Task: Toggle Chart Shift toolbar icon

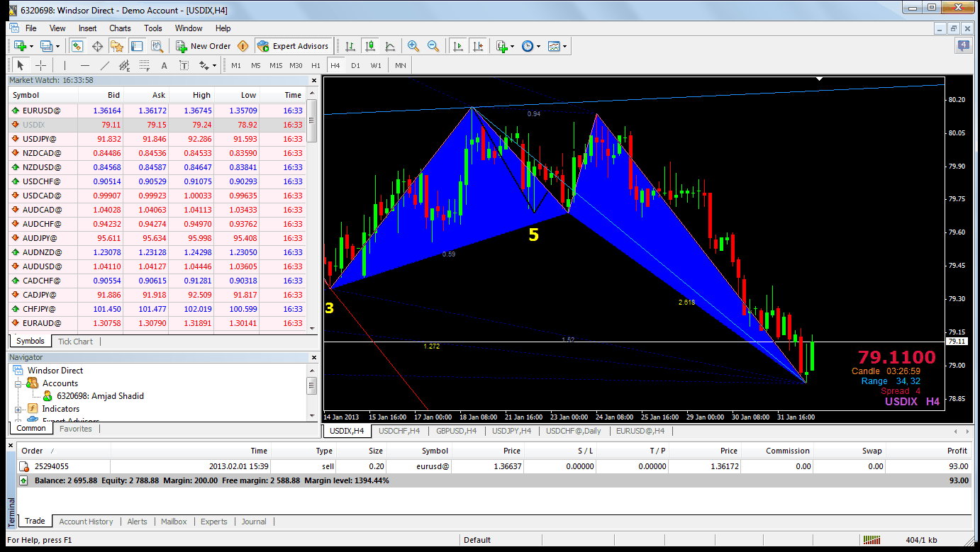Action: click(478, 46)
